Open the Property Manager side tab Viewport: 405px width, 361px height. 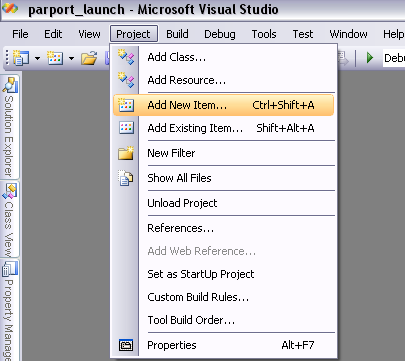[x=10, y=310]
